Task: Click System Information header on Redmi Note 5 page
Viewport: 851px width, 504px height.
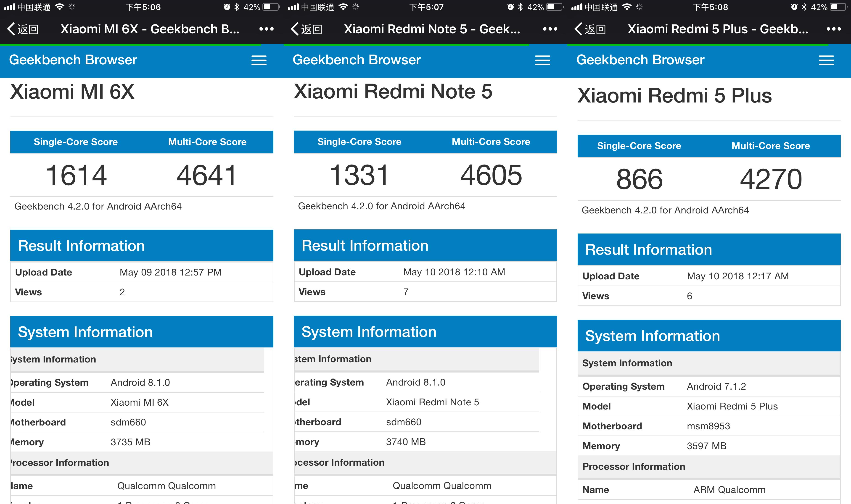Action: point(425,331)
